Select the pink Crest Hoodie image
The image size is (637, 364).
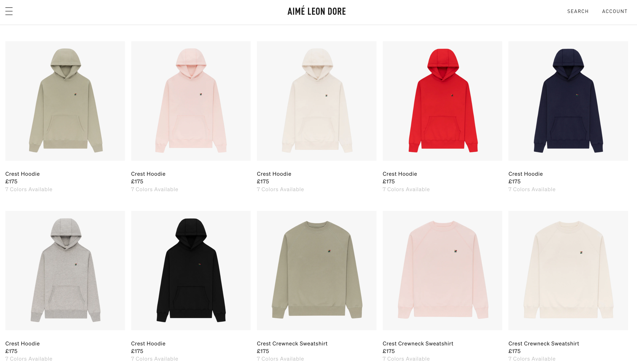pos(191,101)
